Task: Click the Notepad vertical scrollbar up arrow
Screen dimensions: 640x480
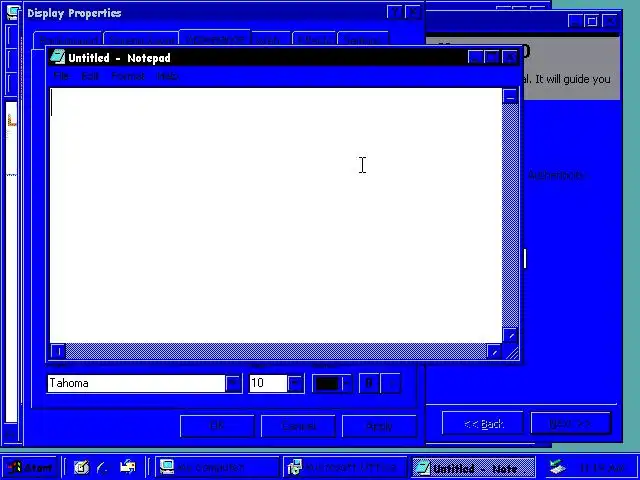Action: pos(510,96)
